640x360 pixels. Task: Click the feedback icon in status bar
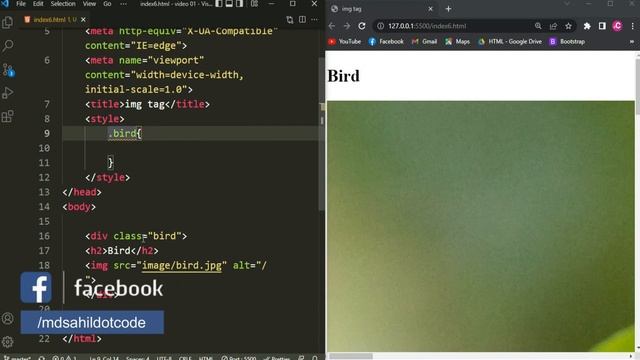tap(301, 358)
